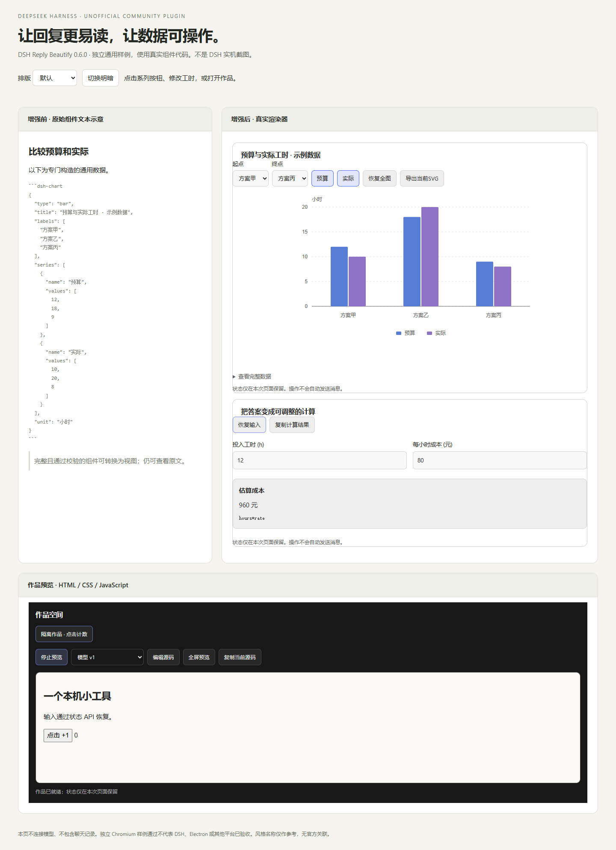Click the hours*rate formula text
616x850 pixels.
click(252, 518)
